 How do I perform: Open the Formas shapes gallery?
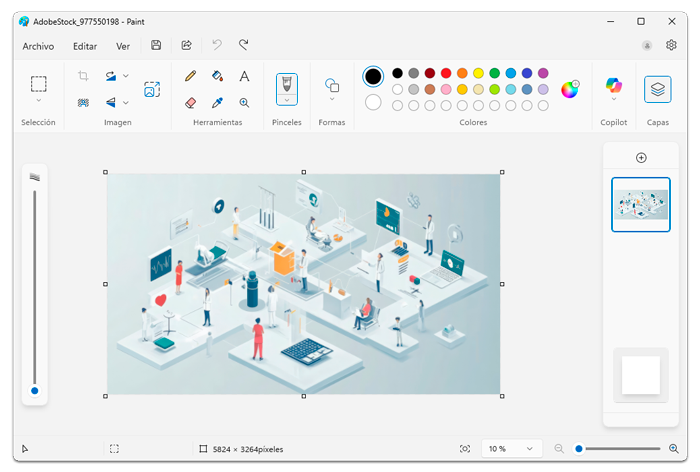click(x=332, y=85)
